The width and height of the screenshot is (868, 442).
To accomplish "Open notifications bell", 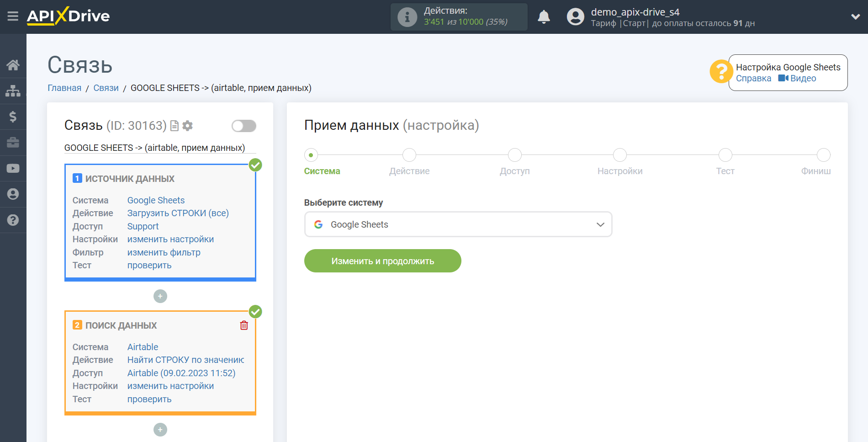I will 544,17.
